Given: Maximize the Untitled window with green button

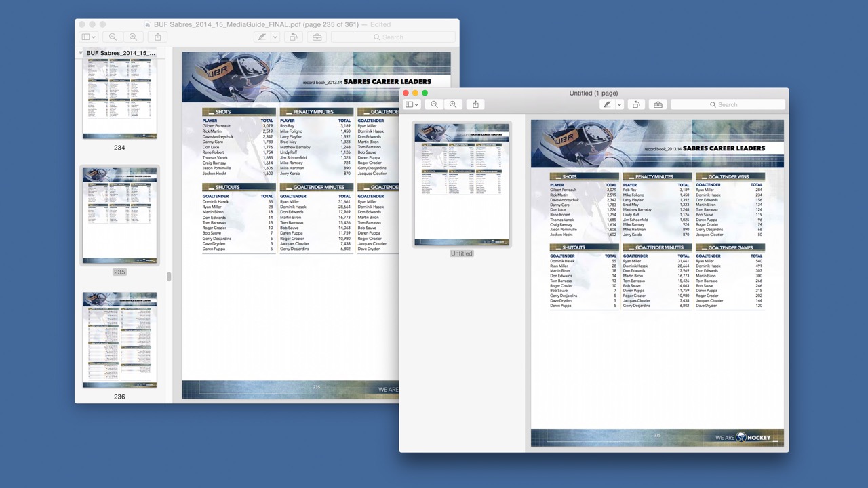Looking at the screenshot, I should (425, 93).
